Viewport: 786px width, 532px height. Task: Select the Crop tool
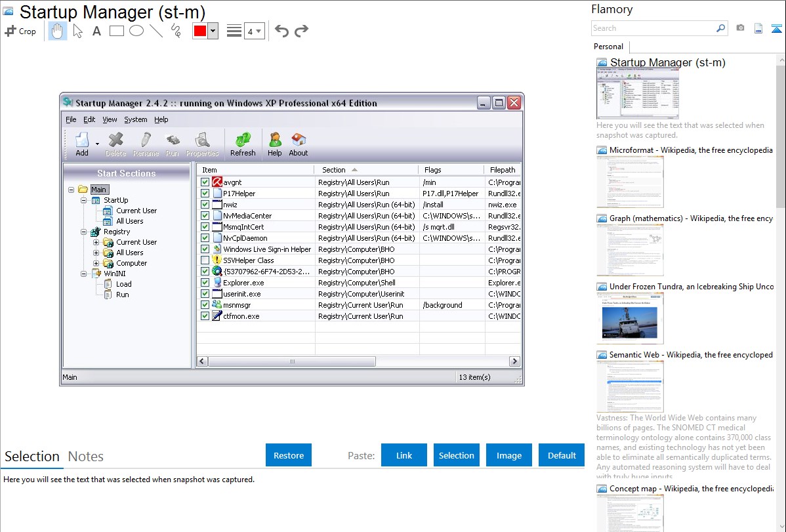(20, 31)
